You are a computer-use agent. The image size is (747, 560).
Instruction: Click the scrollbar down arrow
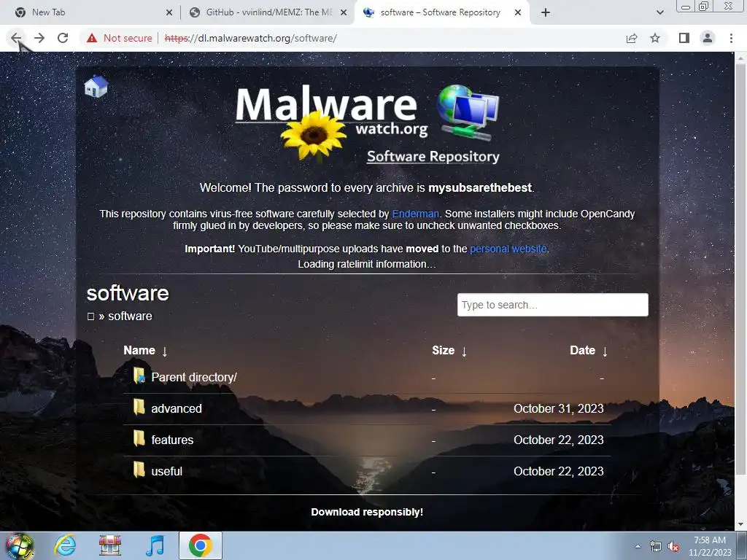740,524
